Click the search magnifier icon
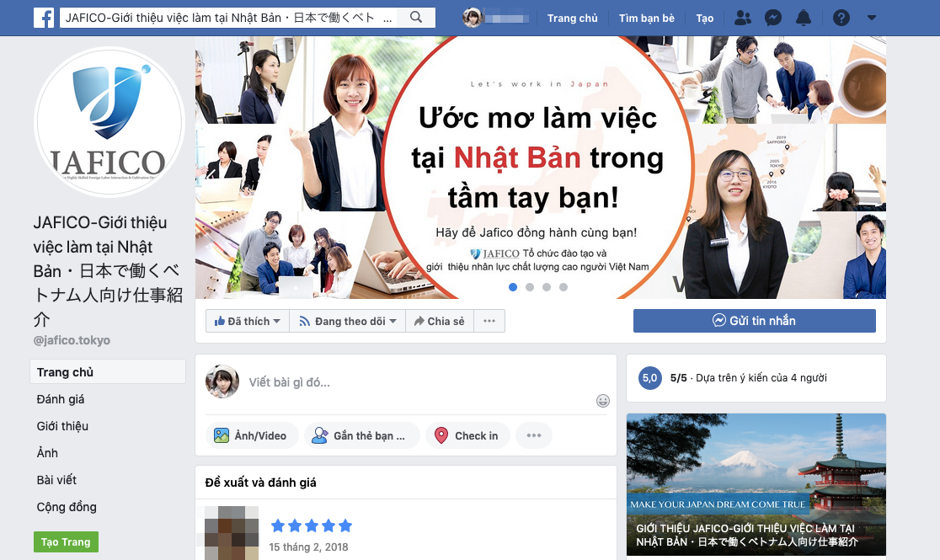The width and height of the screenshot is (940, 560). (x=416, y=18)
